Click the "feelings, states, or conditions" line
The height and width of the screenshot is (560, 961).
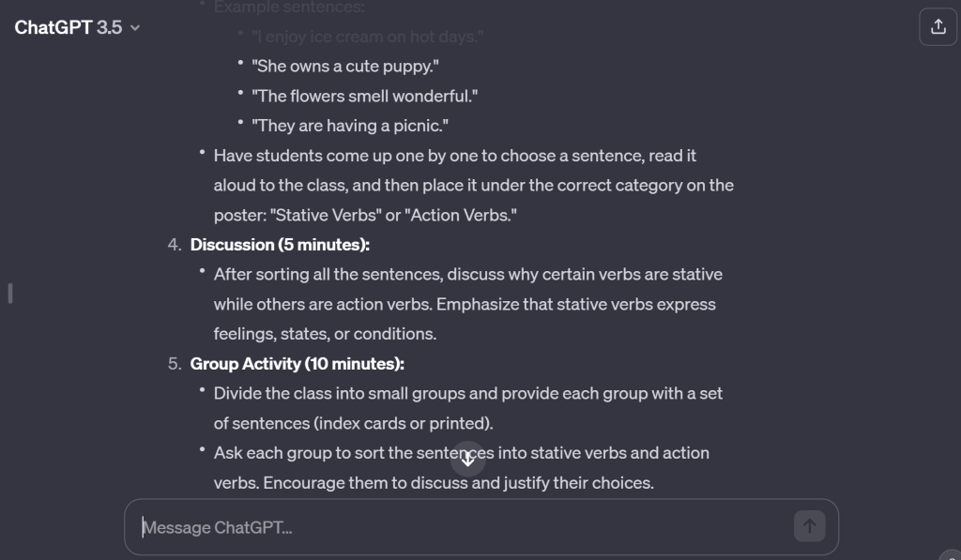pos(325,334)
